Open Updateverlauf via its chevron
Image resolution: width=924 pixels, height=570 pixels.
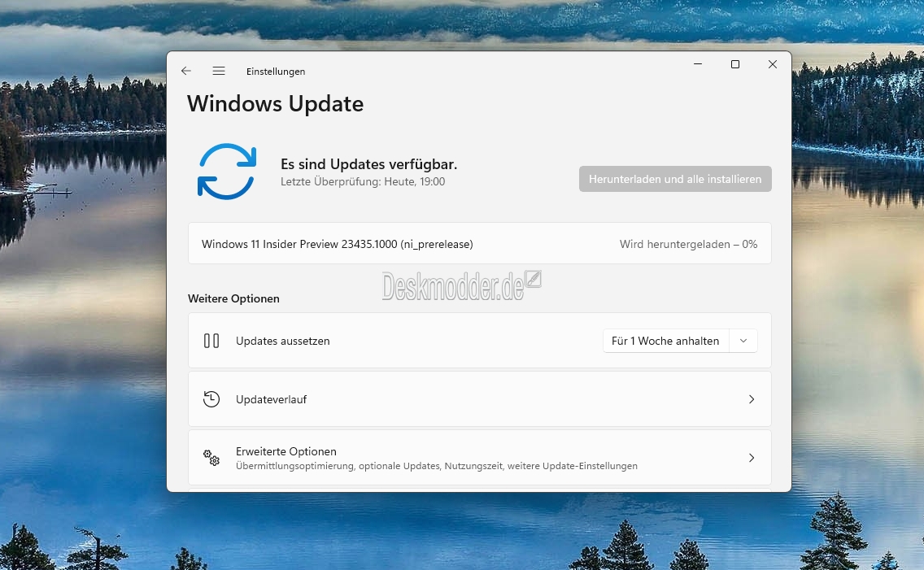752,399
